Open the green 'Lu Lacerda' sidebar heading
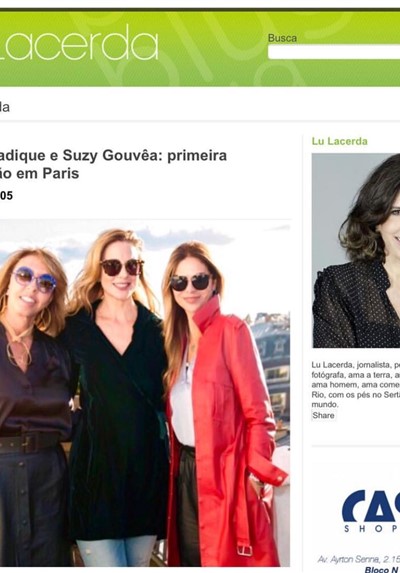 [339, 141]
